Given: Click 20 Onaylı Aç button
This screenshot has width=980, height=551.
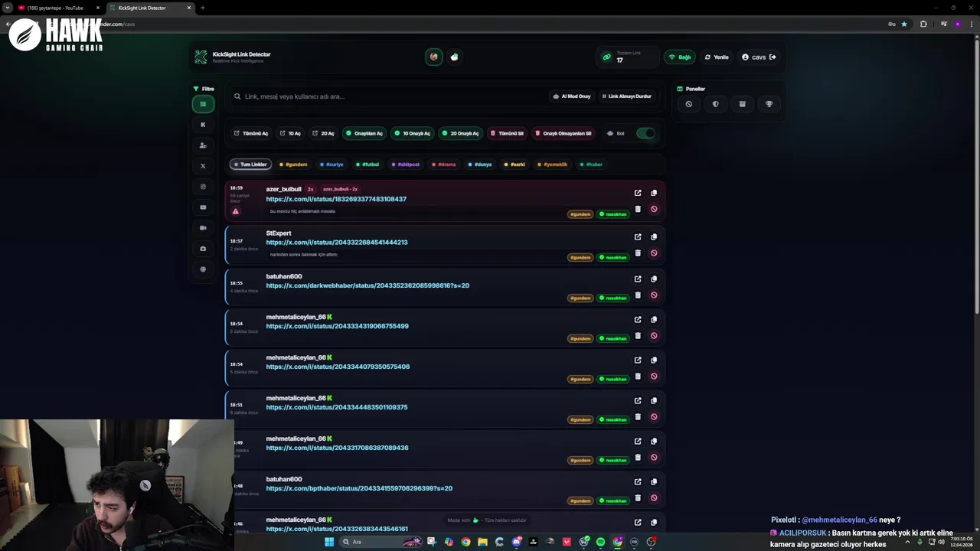Looking at the screenshot, I should point(460,133).
